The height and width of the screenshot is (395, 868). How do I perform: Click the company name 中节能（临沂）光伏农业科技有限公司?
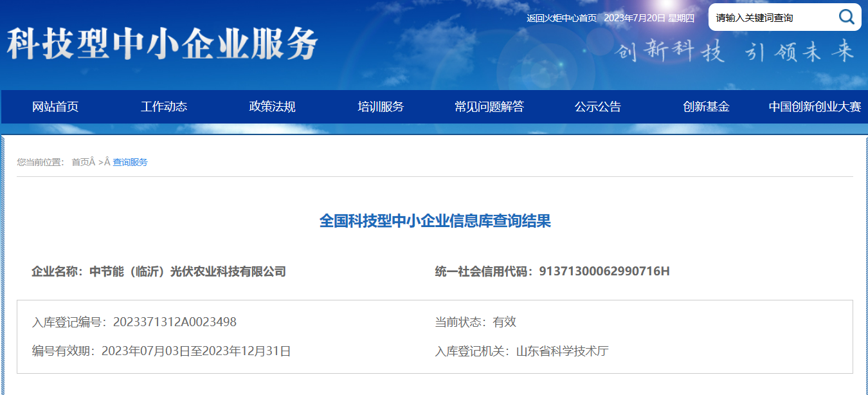coord(187,271)
